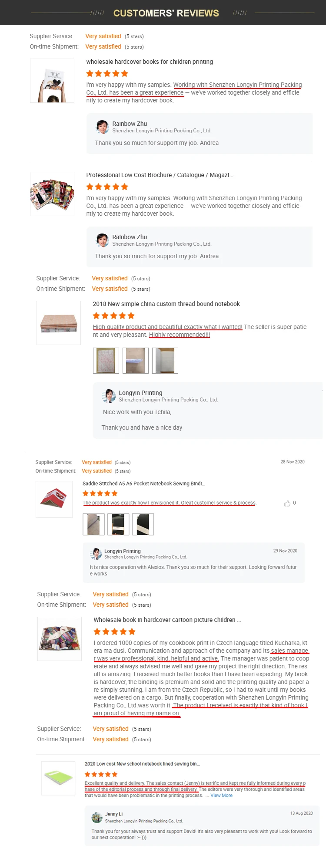Open the Saddle Stitched A5 A6 Pocket Notebook title
The width and height of the screenshot is (326, 868).
coord(144,483)
